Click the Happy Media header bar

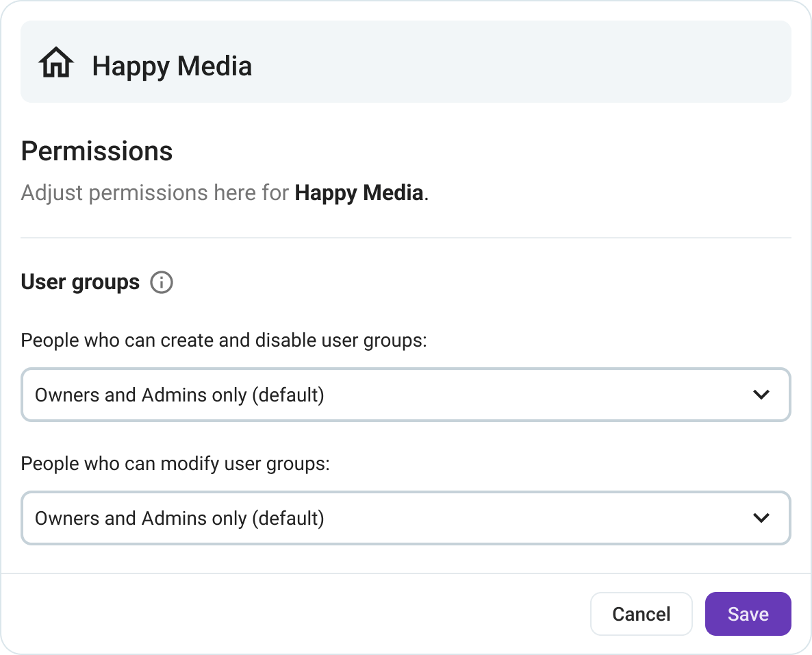pyautogui.click(x=406, y=61)
